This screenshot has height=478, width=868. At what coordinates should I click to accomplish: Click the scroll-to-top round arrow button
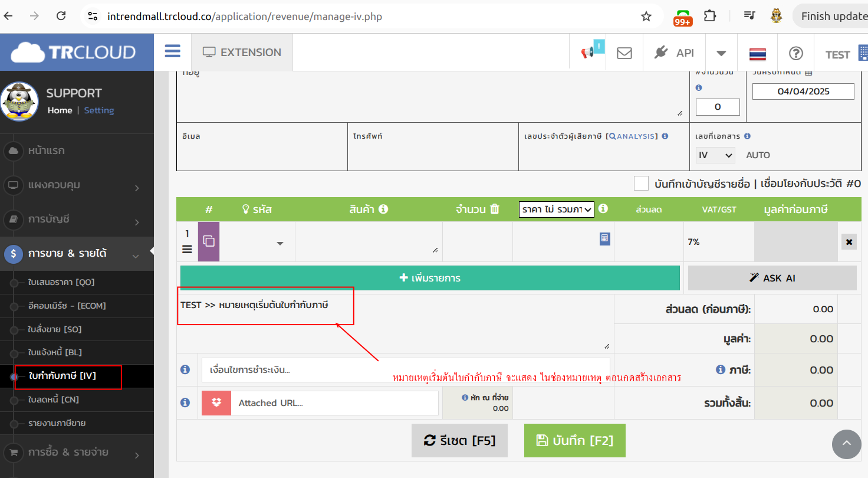coord(847,444)
